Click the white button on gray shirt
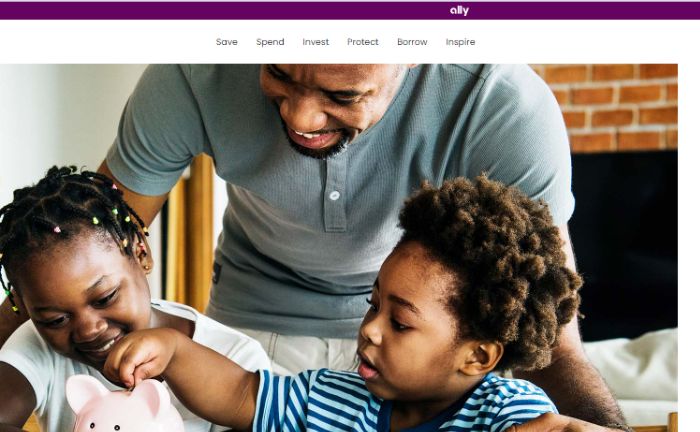The height and width of the screenshot is (432, 700). (334, 195)
